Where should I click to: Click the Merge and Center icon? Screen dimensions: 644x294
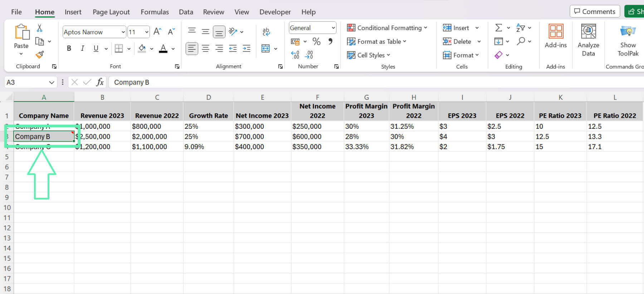click(265, 48)
